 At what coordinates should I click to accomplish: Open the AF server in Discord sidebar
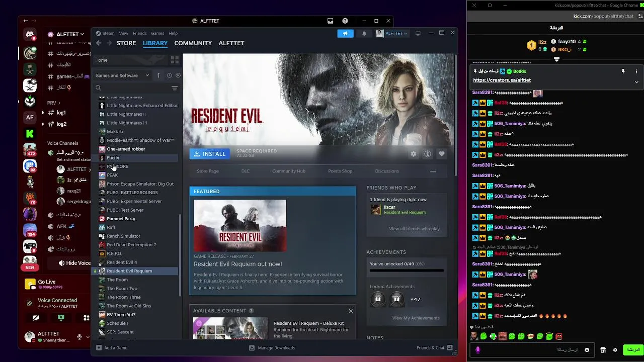(30, 118)
